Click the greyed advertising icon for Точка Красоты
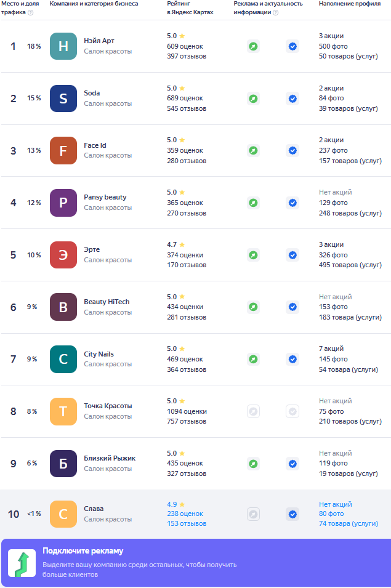This screenshot has height=588, width=391. click(253, 411)
